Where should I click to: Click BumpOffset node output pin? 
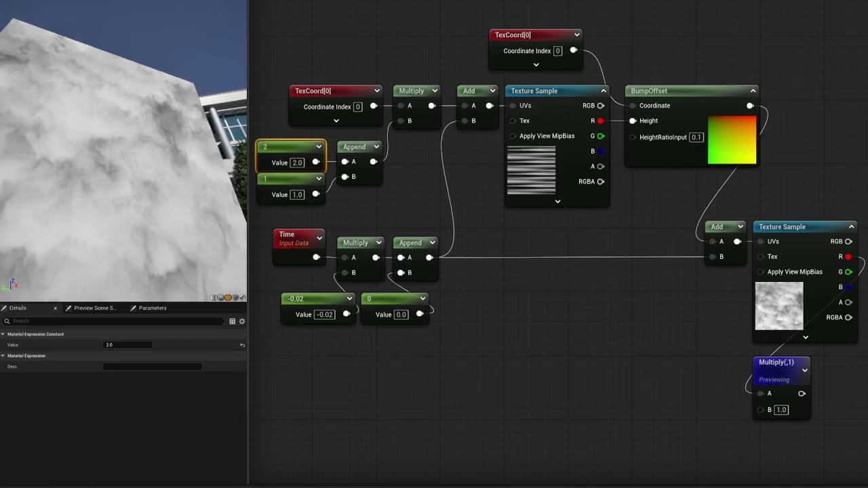pos(749,106)
